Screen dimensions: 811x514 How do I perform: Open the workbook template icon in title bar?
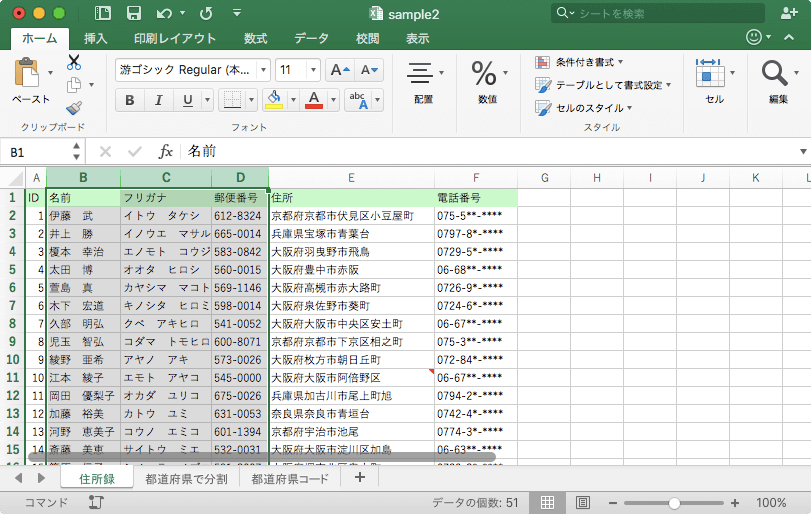point(102,13)
